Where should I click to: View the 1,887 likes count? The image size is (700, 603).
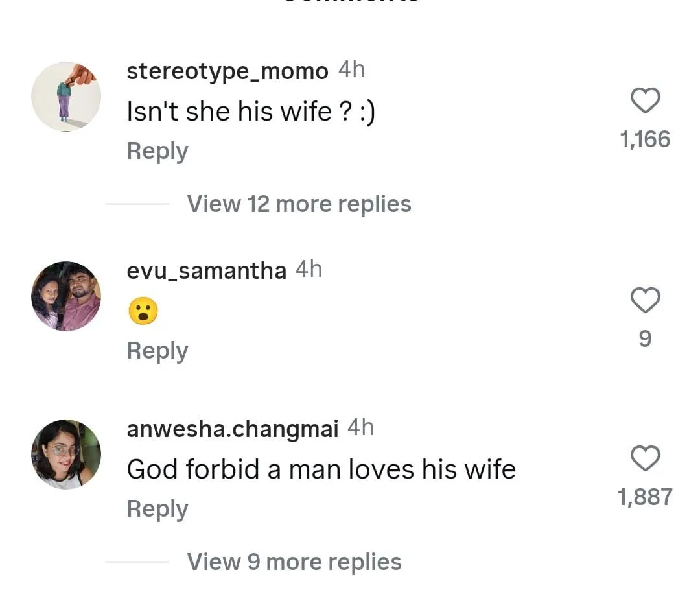tap(645, 497)
